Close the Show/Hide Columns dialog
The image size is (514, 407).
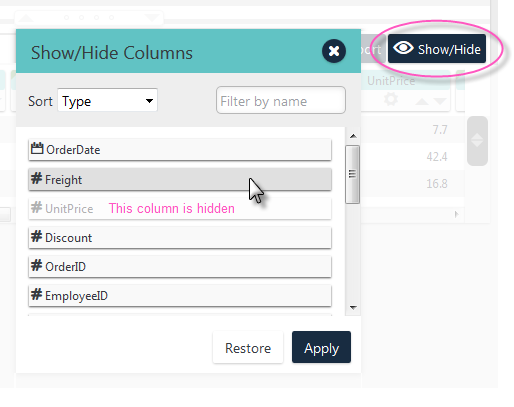pyautogui.click(x=334, y=51)
